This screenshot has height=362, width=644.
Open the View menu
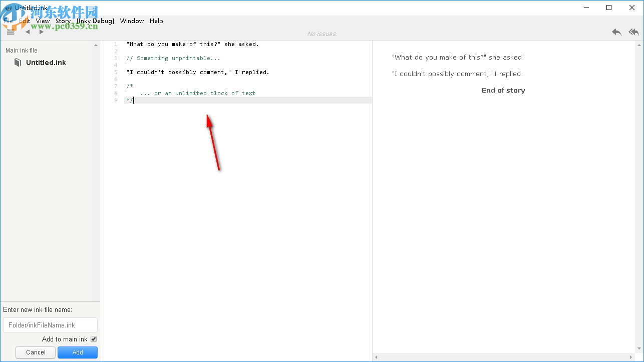point(43,21)
